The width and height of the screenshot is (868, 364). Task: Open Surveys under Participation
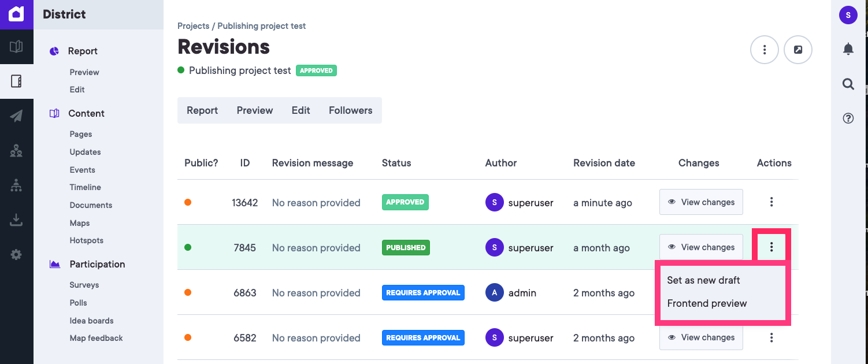(x=84, y=285)
